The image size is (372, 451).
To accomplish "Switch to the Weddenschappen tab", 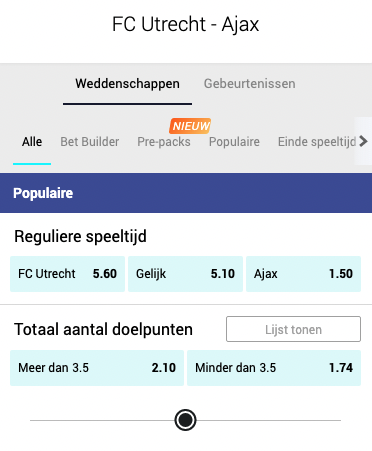I will (x=127, y=84).
